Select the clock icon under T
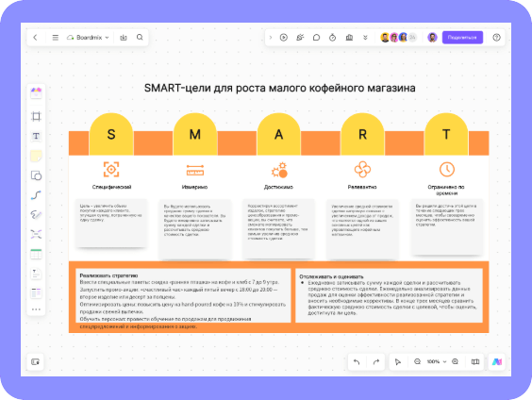The width and height of the screenshot is (532, 400). click(x=447, y=169)
